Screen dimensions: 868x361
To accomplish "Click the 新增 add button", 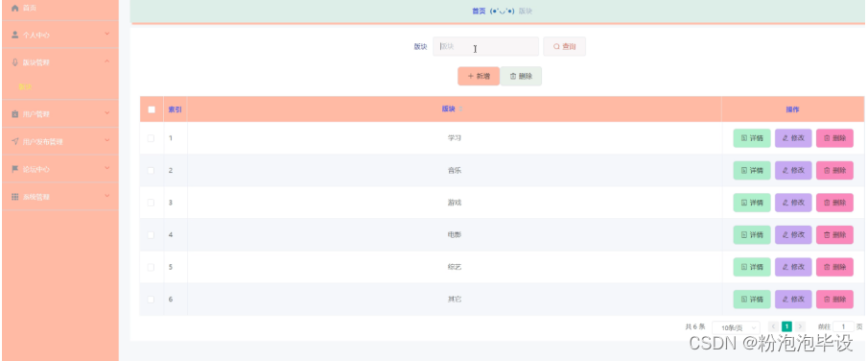I will (x=479, y=76).
